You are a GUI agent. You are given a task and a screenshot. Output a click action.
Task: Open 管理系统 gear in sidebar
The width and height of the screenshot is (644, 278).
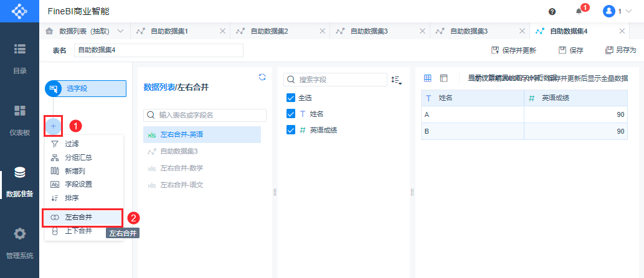pyautogui.click(x=19, y=244)
